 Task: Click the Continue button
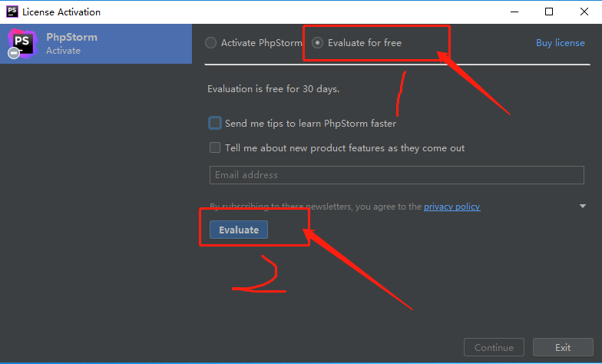pos(494,347)
